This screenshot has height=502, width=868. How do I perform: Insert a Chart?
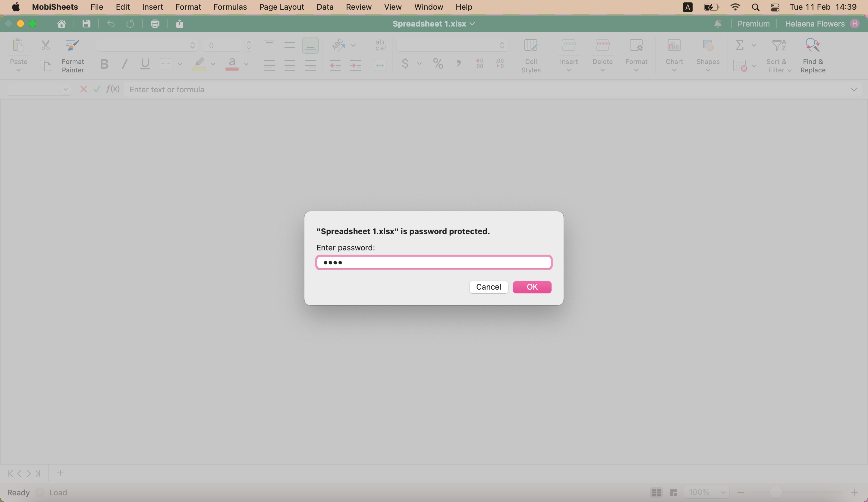674,55
